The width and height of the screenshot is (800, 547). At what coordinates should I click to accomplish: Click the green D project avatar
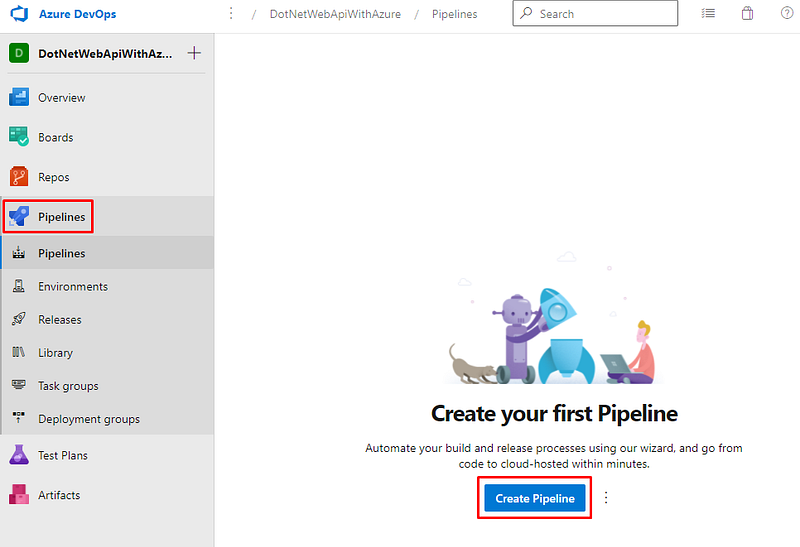point(19,53)
